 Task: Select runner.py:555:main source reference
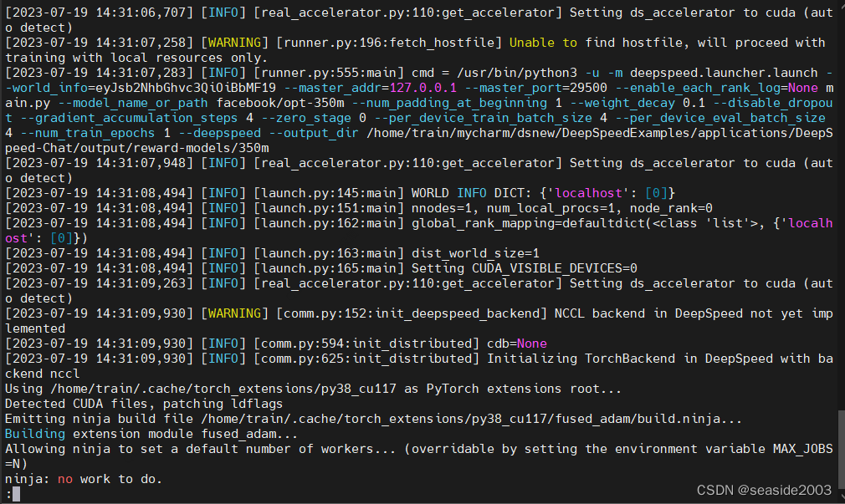click(329, 73)
